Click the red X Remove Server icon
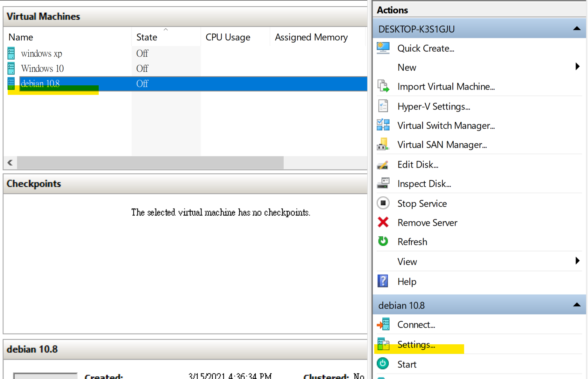 click(x=383, y=222)
